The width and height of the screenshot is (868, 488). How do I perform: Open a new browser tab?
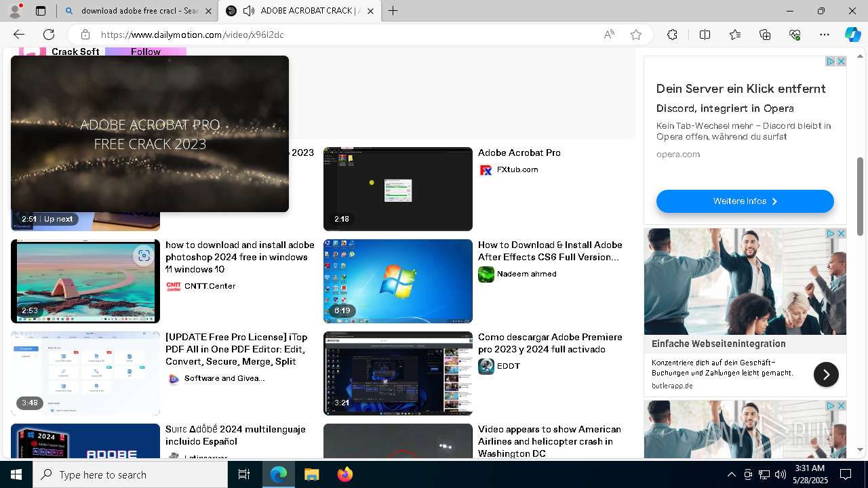tap(393, 11)
